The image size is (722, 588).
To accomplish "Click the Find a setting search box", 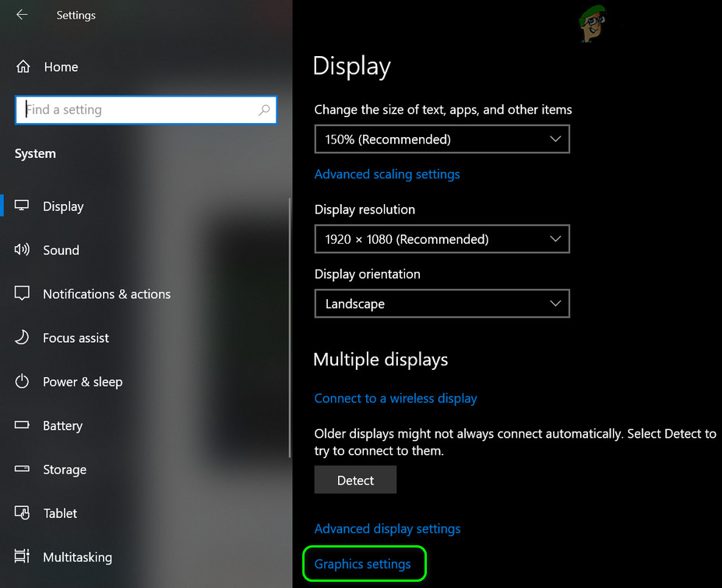I will click(146, 110).
